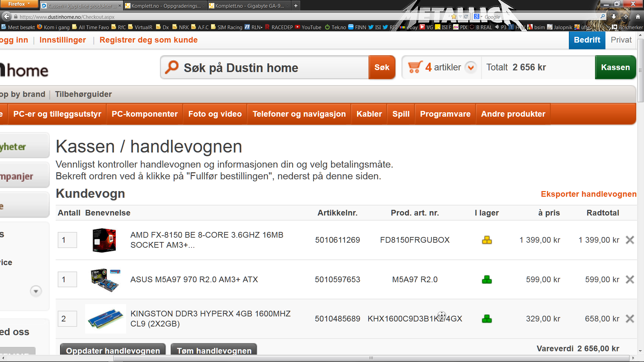This screenshot has width=644, height=362.
Task: Click the quantity field for AMD FX-8150
Action: [x=67, y=240]
